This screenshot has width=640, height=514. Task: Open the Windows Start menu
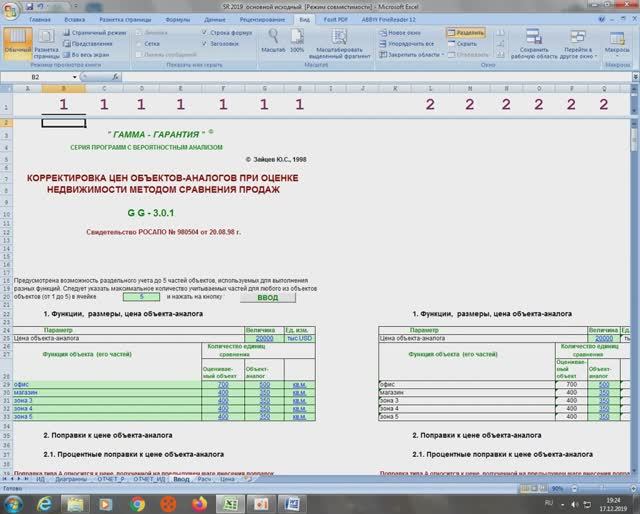13,504
